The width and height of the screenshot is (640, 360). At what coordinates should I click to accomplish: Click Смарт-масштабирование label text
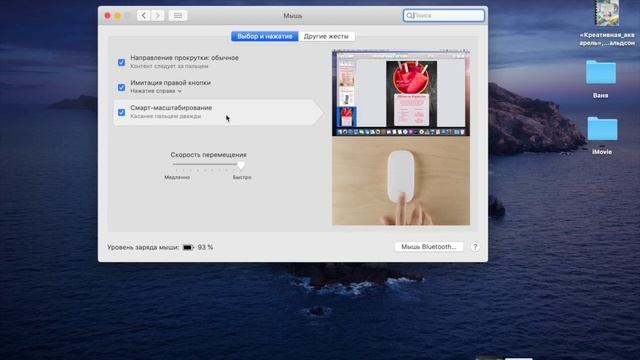[171, 108]
